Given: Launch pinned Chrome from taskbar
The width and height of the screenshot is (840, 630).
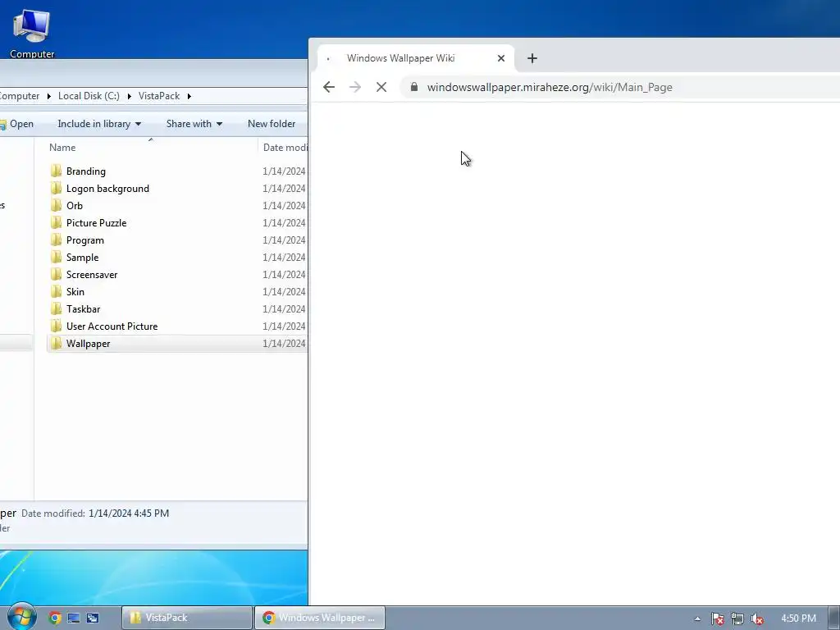Looking at the screenshot, I should click(x=55, y=618).
